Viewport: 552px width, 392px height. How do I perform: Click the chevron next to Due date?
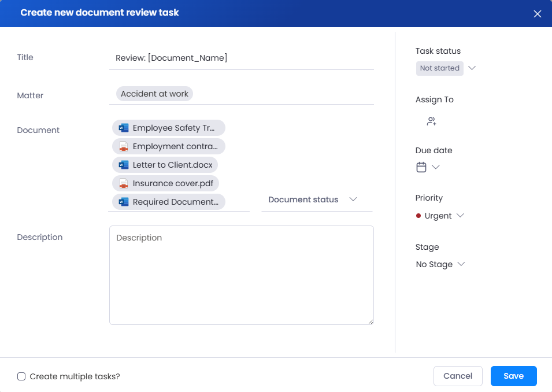(436, 167)
